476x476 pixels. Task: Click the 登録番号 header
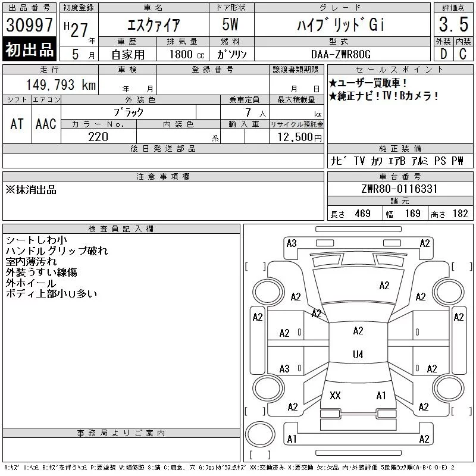tap(213, 70)
